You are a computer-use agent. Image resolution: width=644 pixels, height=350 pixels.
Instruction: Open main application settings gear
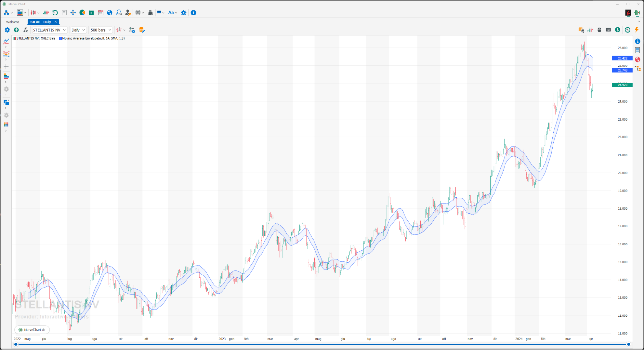click(x=184, y=13)
